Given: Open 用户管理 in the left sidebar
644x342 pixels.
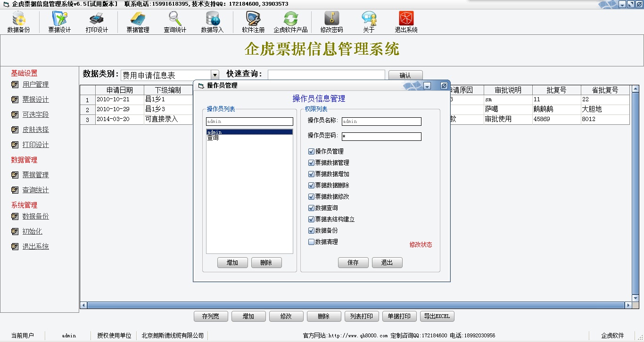Looking at the screenshot, I should (35, 85).
